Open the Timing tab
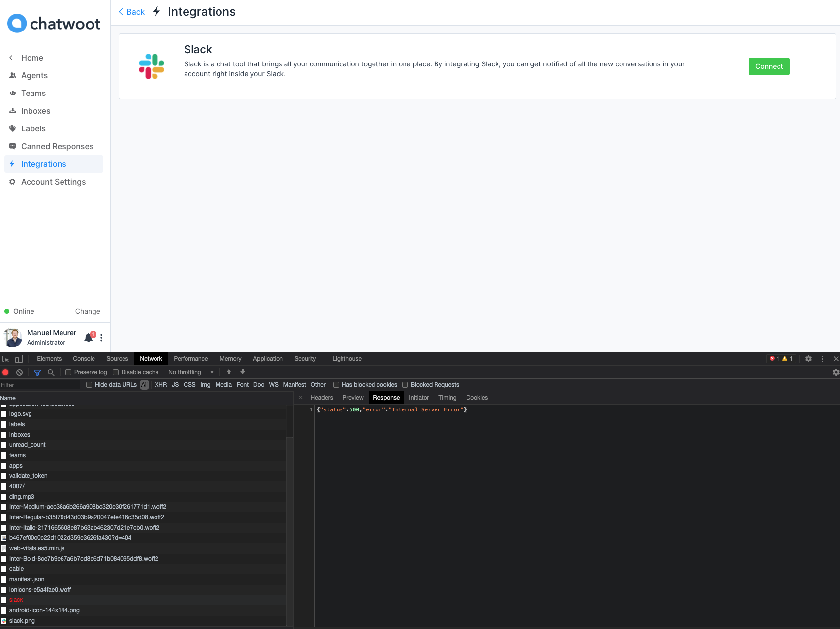 pyautogui.click(x=447, y=398)
